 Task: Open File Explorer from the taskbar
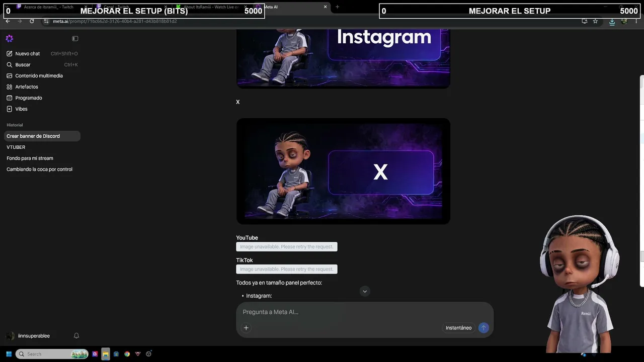tap(106, 354)
